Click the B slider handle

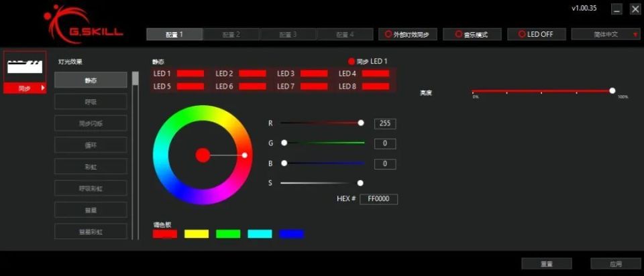coord(284,163)
